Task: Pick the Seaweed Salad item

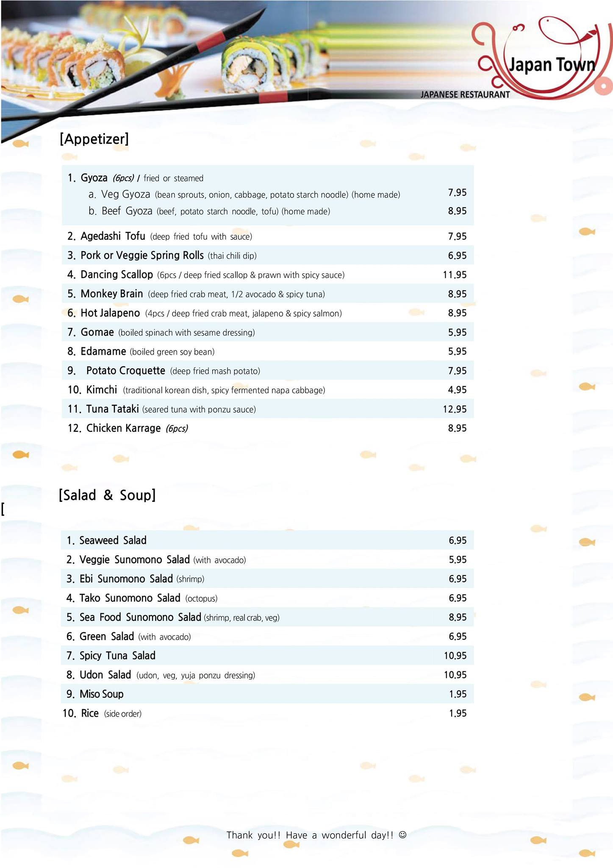Action: (113, 540)
